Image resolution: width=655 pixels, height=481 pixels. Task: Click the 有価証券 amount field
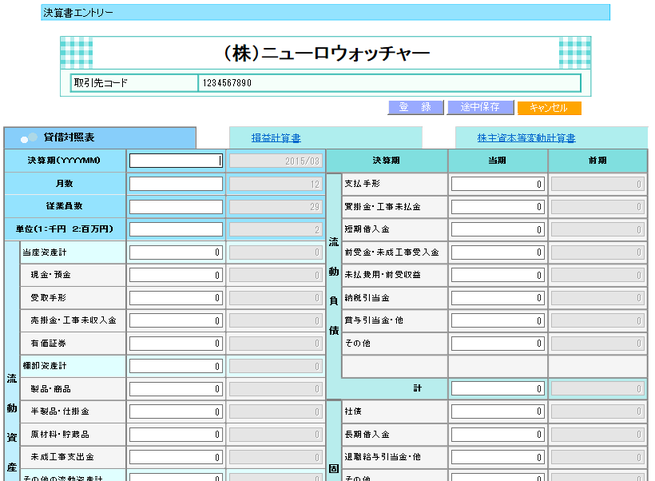(x=176, y=344)
